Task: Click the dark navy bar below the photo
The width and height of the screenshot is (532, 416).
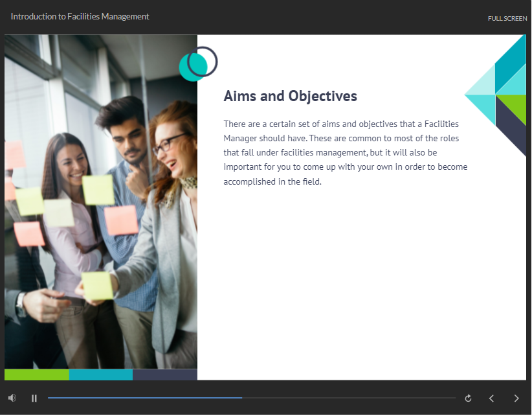Action: (x=164, y=375)
